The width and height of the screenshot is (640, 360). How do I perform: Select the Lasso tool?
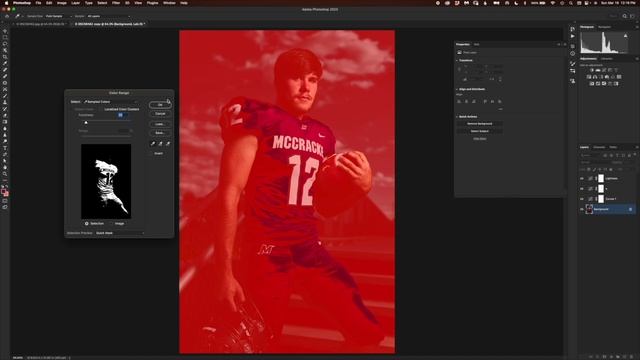click(5, 44)
